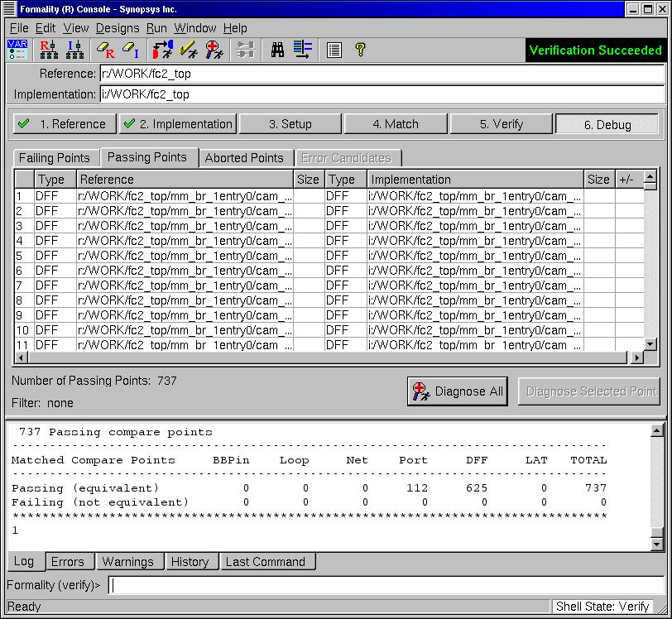
Task: Click the Diagnose Selected Point button
Action: [589, 391]
